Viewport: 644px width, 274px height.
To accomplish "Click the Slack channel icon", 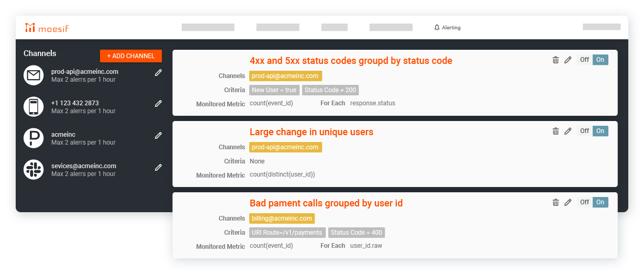I will tap(34, 170).
